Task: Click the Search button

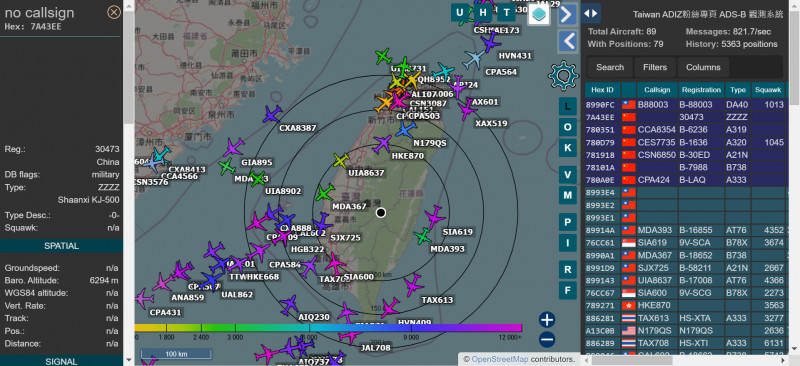Action: [610, 67]
